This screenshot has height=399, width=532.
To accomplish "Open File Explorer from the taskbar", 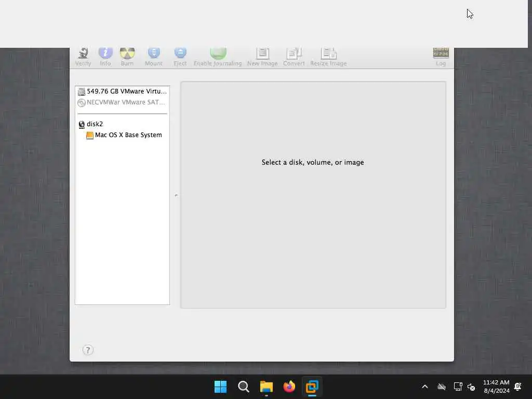I will (x=267, y=387).
